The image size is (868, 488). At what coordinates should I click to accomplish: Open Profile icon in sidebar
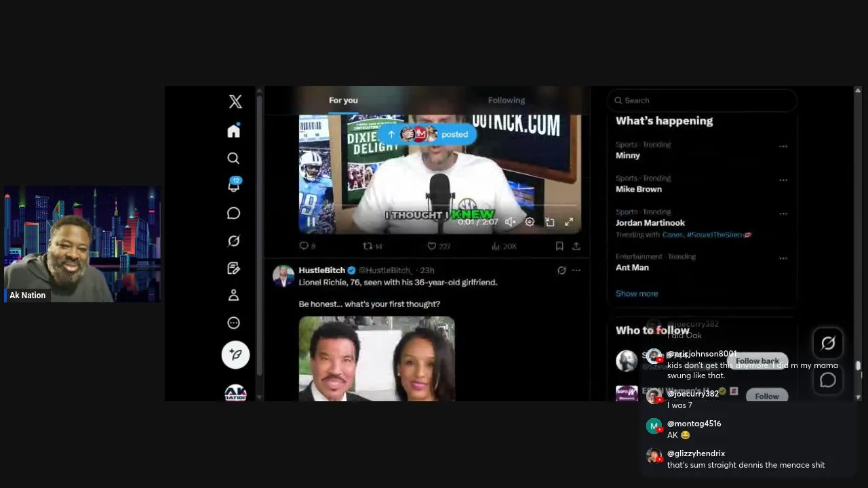(x=233, y=296)
